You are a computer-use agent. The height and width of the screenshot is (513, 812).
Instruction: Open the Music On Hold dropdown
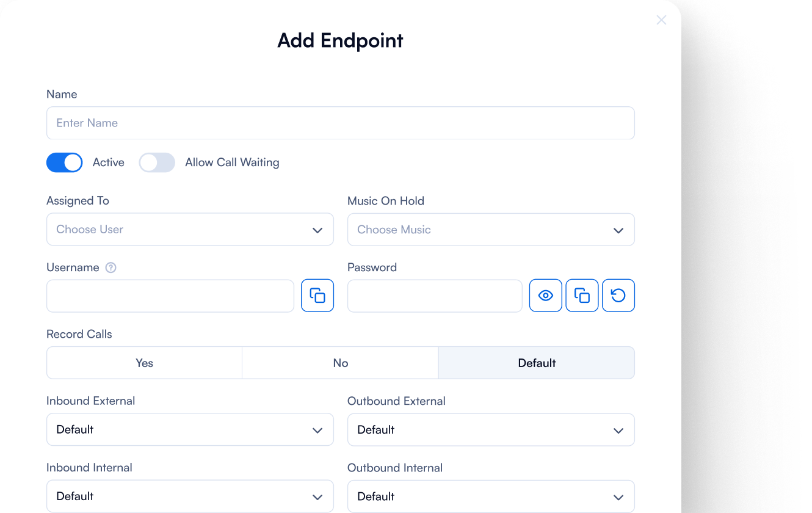pos(491,230)
